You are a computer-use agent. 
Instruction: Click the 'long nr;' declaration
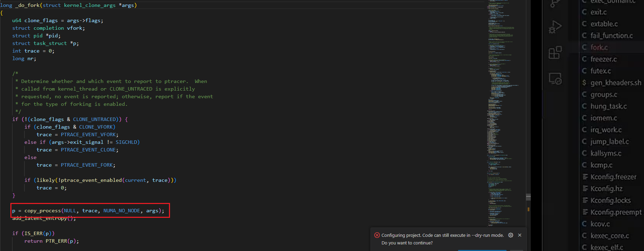[x=24, y=58]
